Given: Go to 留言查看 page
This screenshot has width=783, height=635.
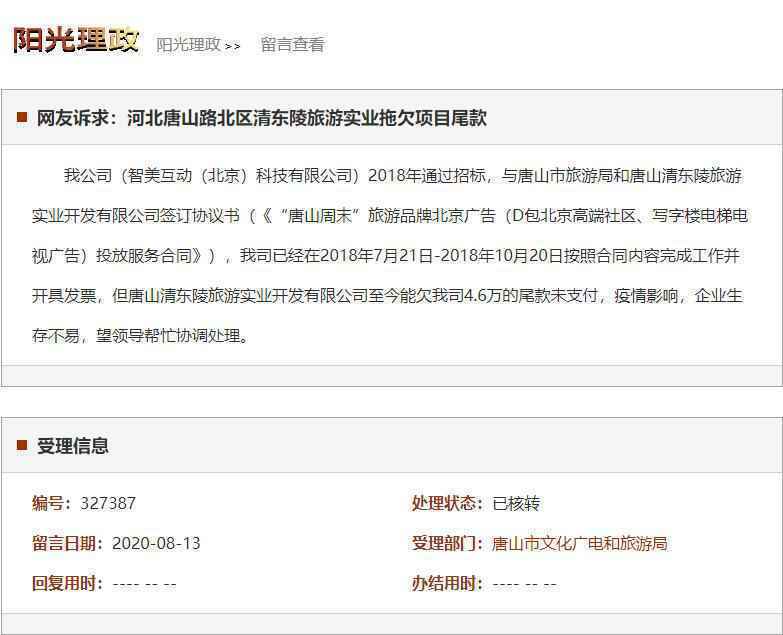Looking at the screenshot, I should click(x=292, y=45).
